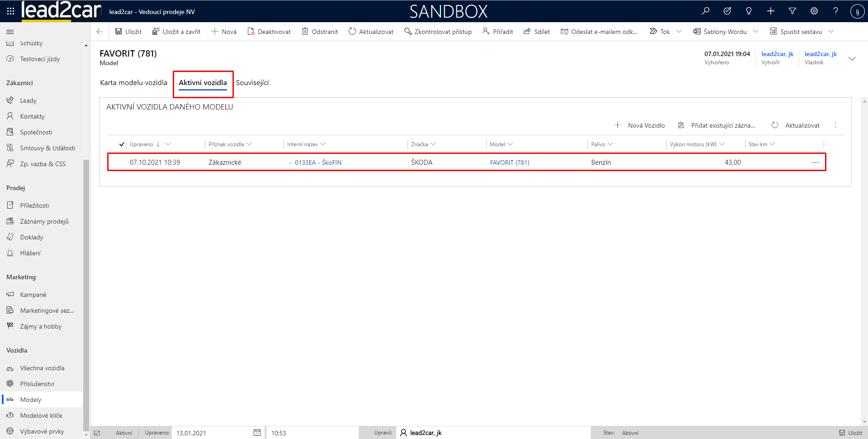
Task: Open the Značka column filter dropdown
Action: [433, 144]
